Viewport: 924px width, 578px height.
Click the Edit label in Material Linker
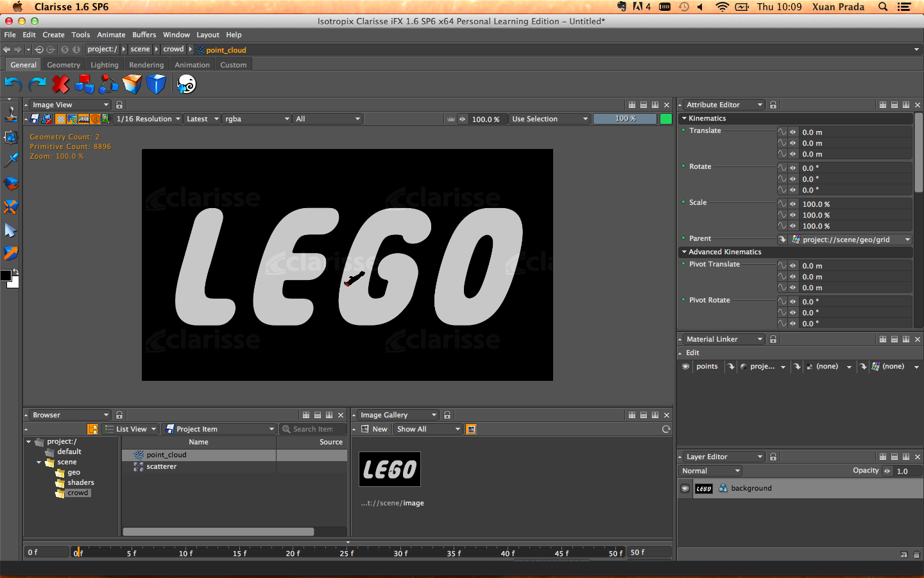[x=692, y=353]
